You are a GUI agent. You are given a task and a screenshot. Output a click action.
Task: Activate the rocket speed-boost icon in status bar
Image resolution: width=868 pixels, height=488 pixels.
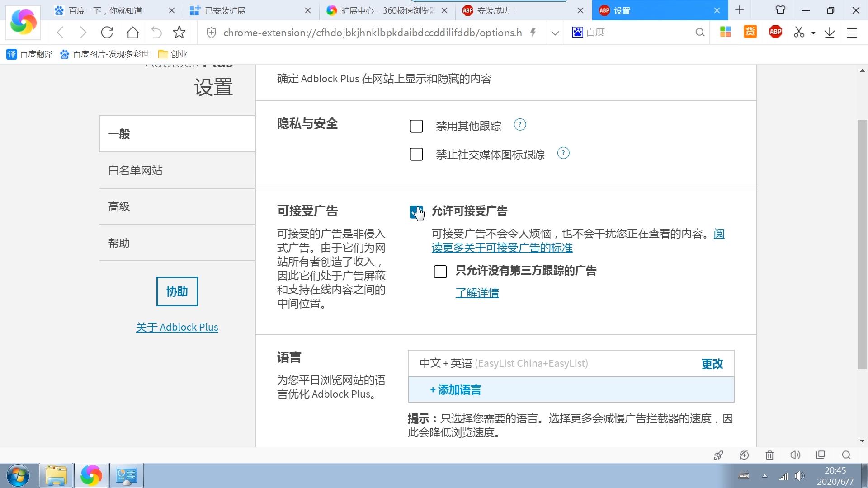pos(718,455)
